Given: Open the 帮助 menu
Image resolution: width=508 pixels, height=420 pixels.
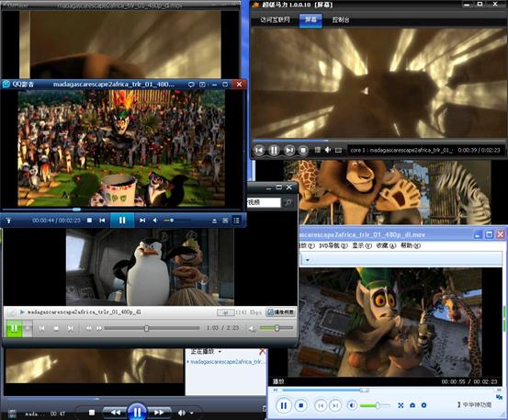Looking at the screenshot, I should (411, 245).
